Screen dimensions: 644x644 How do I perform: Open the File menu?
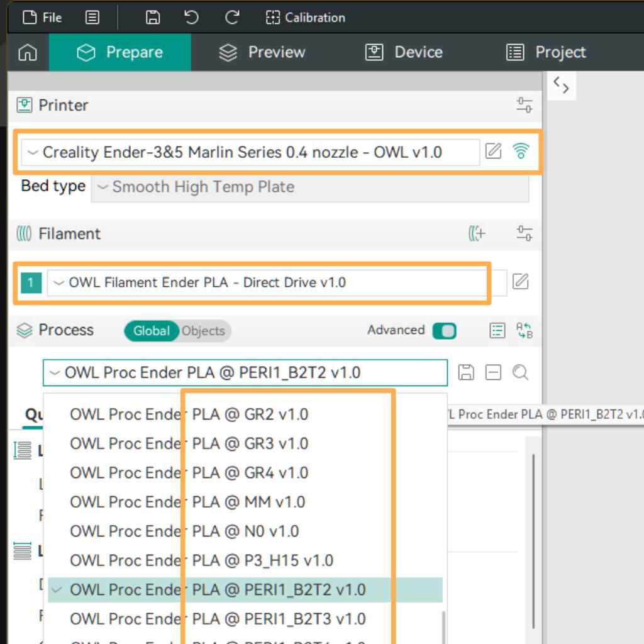point(43,18)
